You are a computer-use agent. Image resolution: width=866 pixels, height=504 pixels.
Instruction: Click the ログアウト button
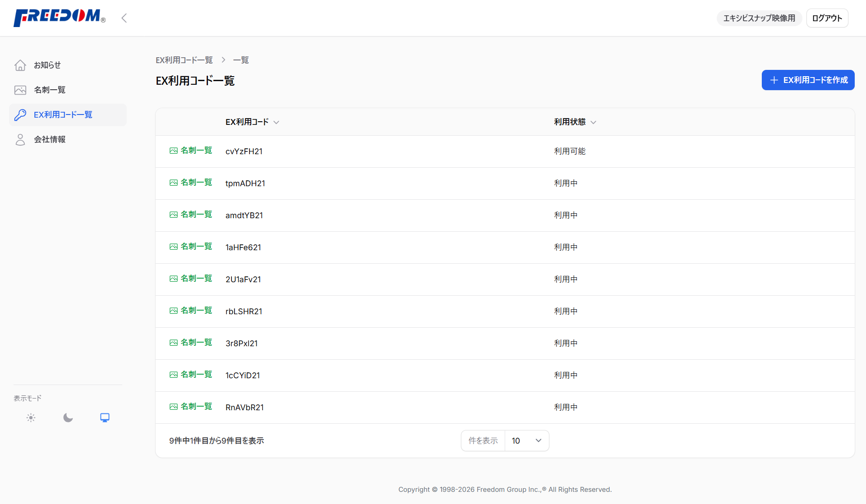(827, 18)
